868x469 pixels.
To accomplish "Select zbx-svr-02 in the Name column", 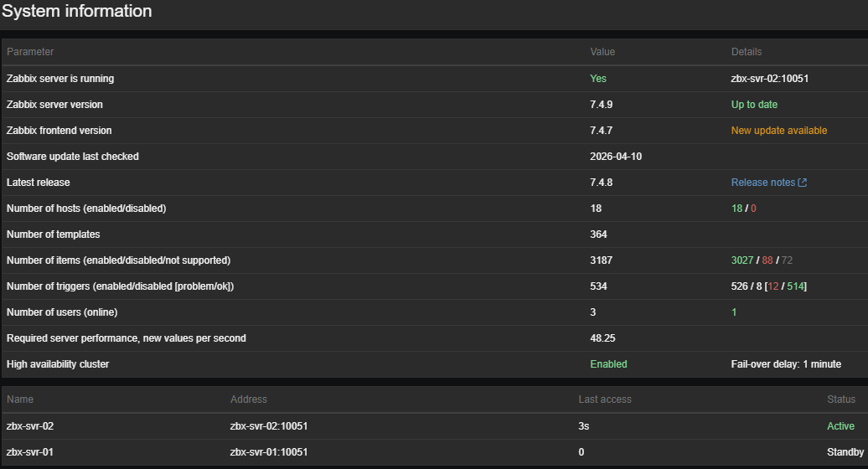I will [x=30, y=426].
